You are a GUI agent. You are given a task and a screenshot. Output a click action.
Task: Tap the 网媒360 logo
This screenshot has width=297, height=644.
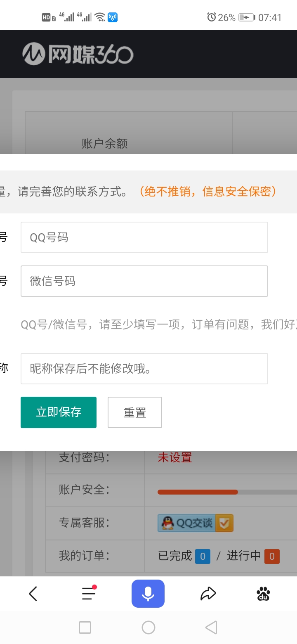coord(78,54)
